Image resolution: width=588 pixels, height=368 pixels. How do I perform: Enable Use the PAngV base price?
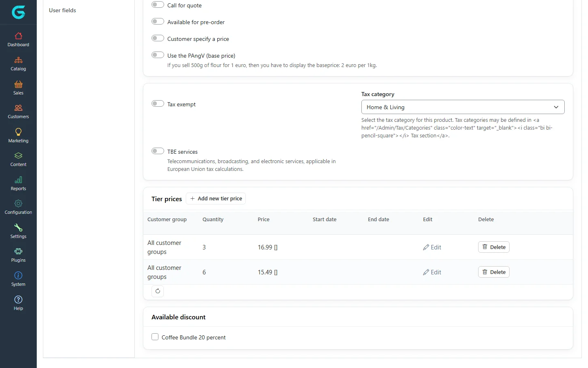pos(158,55)
